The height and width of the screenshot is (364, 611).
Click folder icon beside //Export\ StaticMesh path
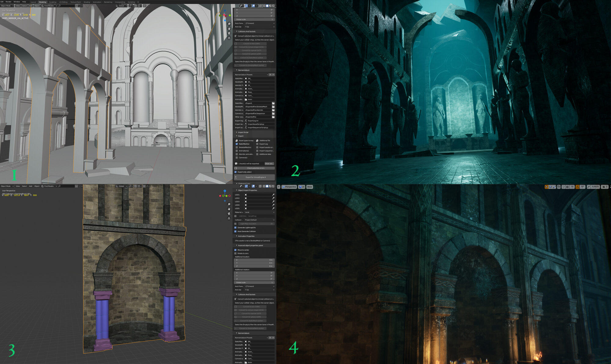(x=273, y=103)
